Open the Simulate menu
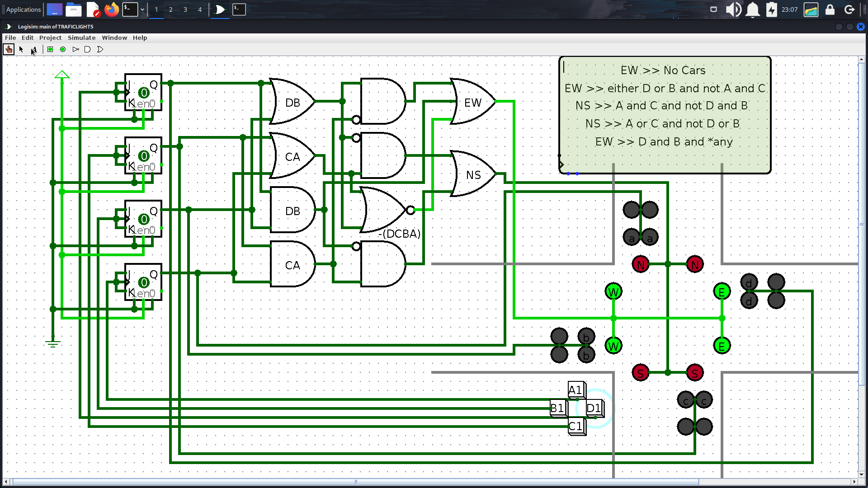Viewport: 868px width, 488px height. coord(81,38)
